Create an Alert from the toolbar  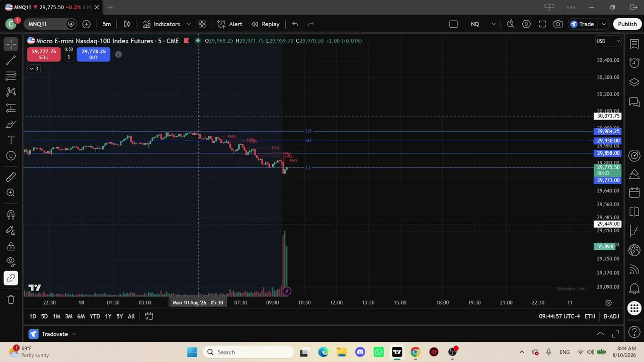point(230,24)
